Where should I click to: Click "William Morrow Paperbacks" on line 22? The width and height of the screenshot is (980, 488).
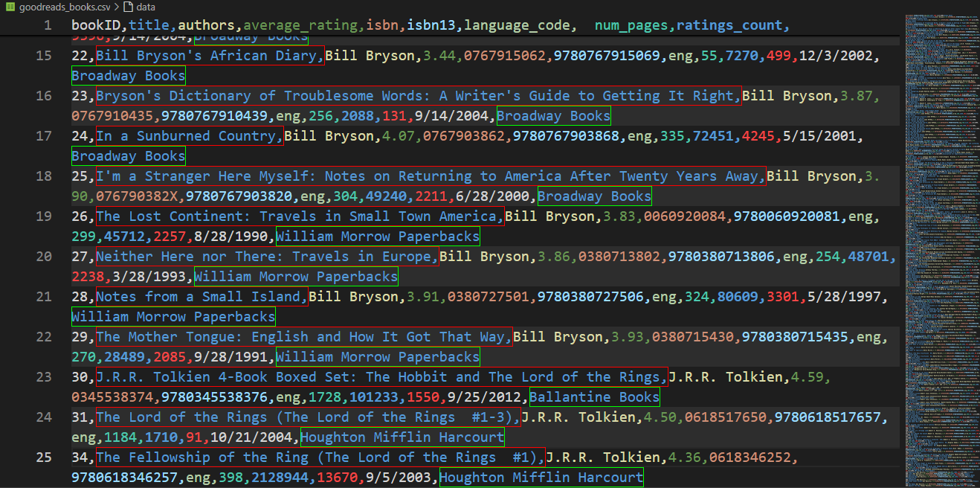pos(378,357)
